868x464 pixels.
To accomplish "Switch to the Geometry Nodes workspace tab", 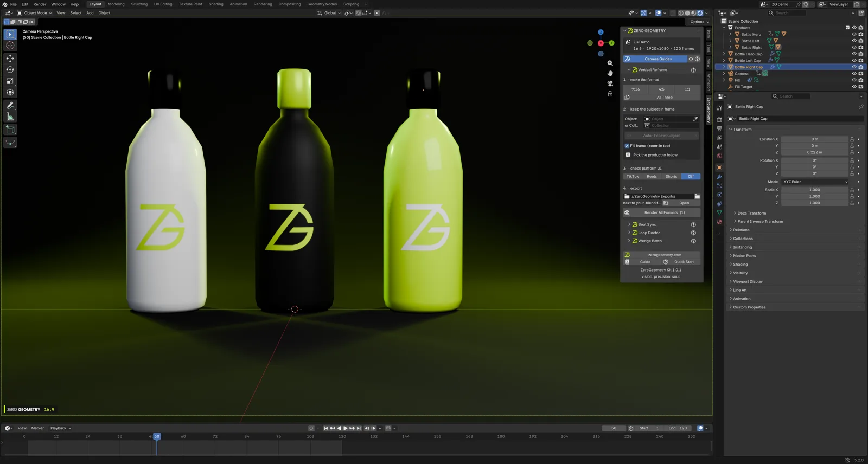I will point(322,4).
